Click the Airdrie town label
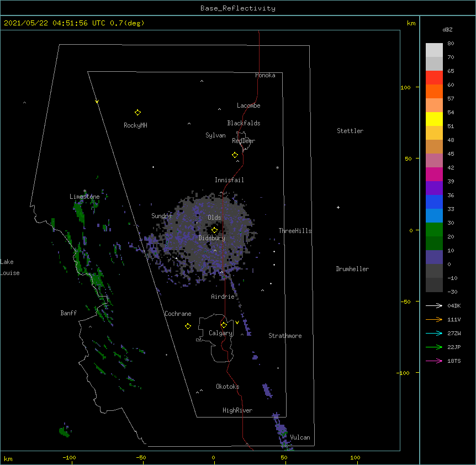 pos(223,297)
